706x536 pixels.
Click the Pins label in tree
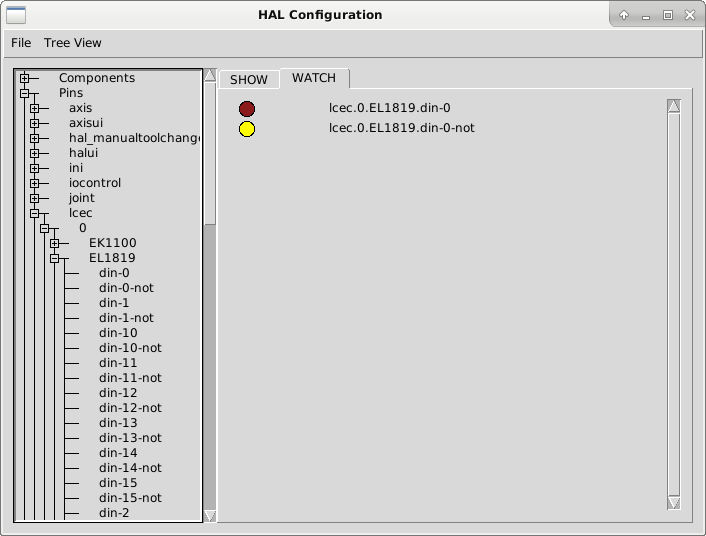pyautogui.click(x=71, y=93)
